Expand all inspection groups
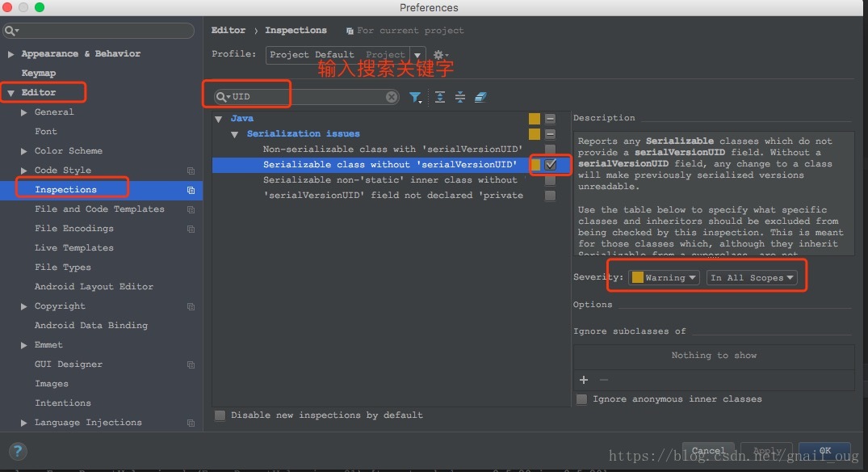Screen dimensions: 868x472 (x=440, y=97)
